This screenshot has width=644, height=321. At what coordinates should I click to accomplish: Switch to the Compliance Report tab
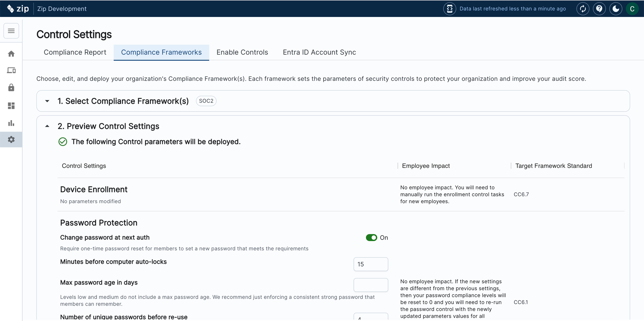point(75,52)
